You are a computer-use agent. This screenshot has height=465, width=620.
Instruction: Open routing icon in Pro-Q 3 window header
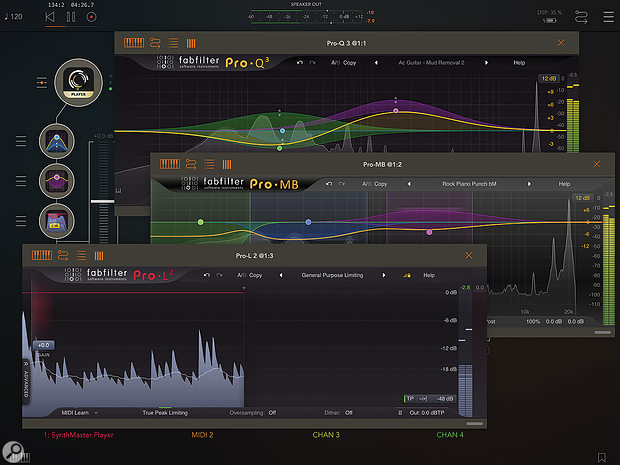155,43
